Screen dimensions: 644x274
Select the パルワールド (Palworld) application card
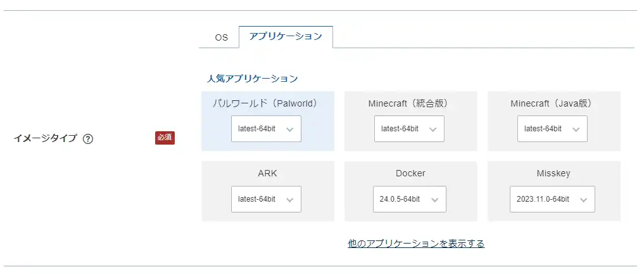(x=268, y=121)
